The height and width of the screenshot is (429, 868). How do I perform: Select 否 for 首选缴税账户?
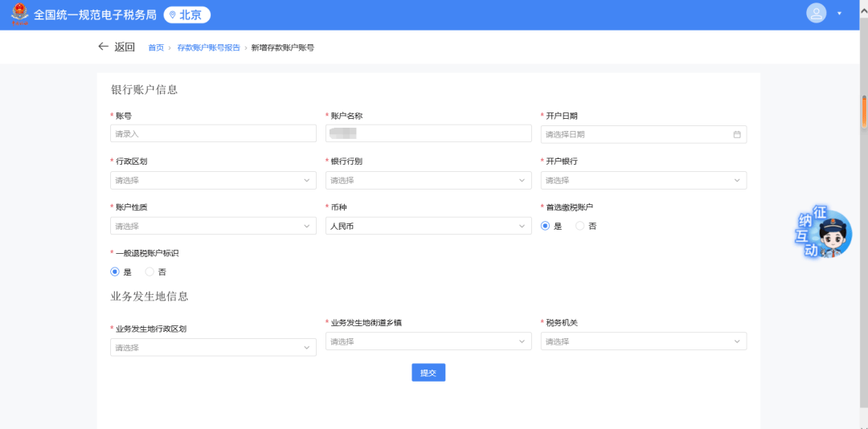[579, 227]
